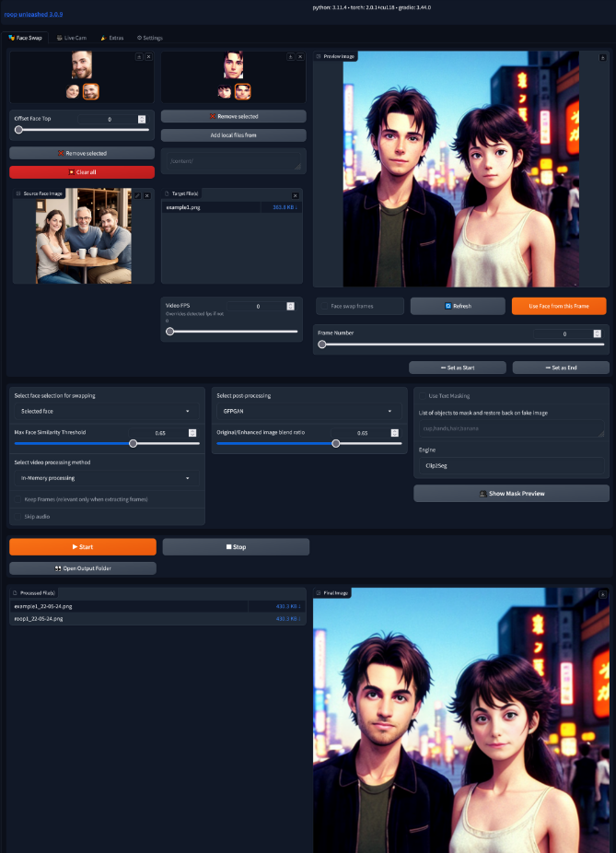Toggle the Keep Frames checkbox
This screenshot has width=616, height=853.
point(17,499)
